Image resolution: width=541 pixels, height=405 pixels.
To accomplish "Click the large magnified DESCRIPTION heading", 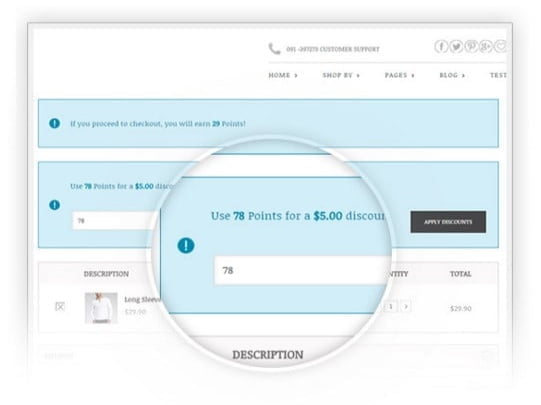I will (268, 355).
